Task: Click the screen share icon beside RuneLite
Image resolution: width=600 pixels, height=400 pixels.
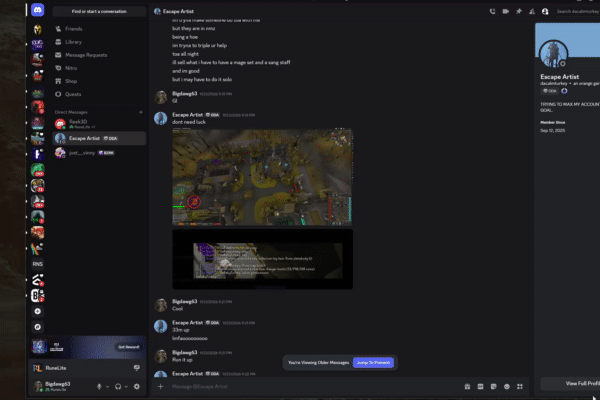Action: pos(137,368)
